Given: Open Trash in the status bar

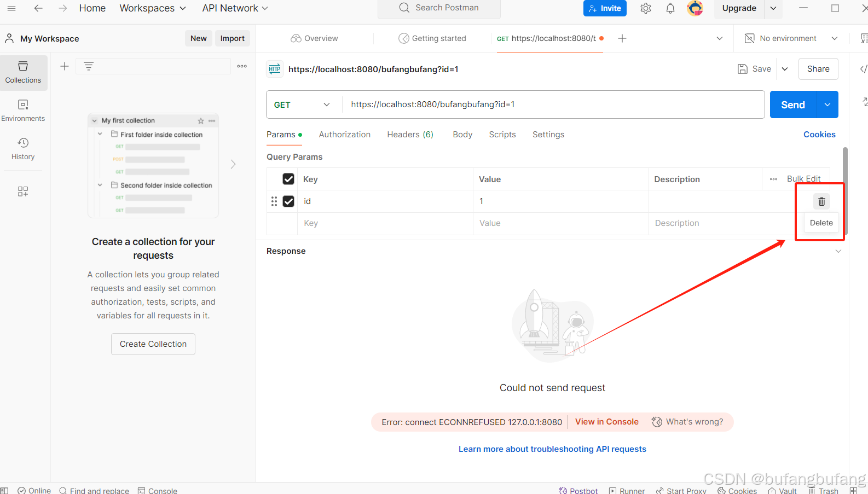Looking at the screenshot, I should [823, 491].
